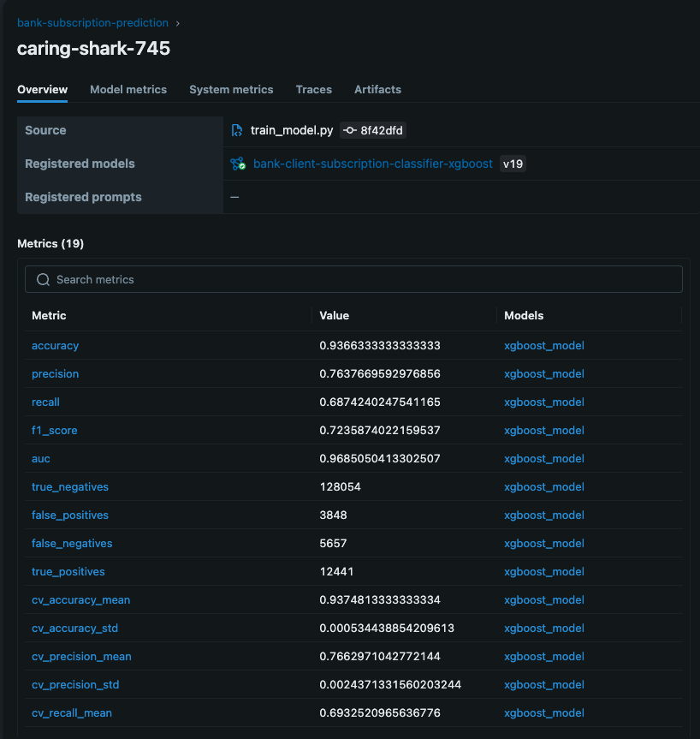The image size is (700, 739).
Task: Open the System metrics tab
Action: (231, 89)
